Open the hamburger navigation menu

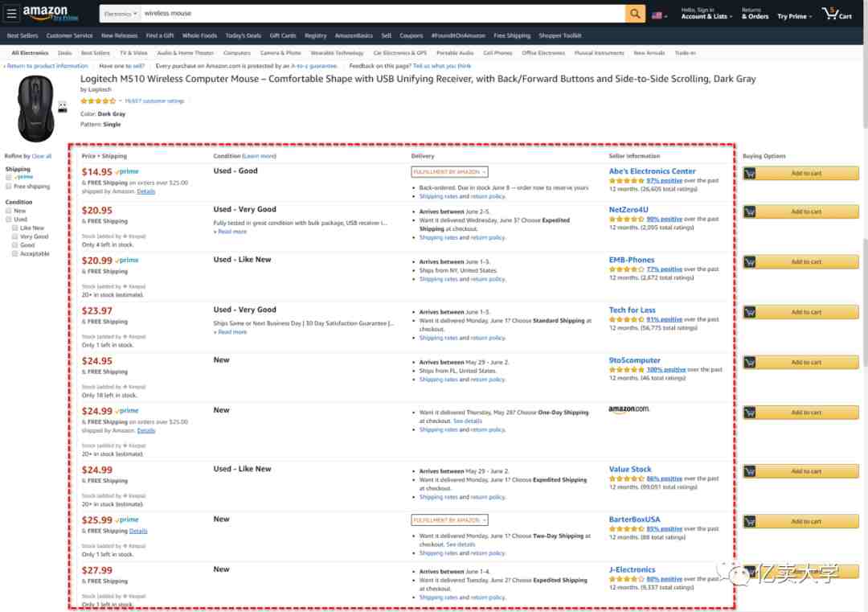[x=11, y=14]
